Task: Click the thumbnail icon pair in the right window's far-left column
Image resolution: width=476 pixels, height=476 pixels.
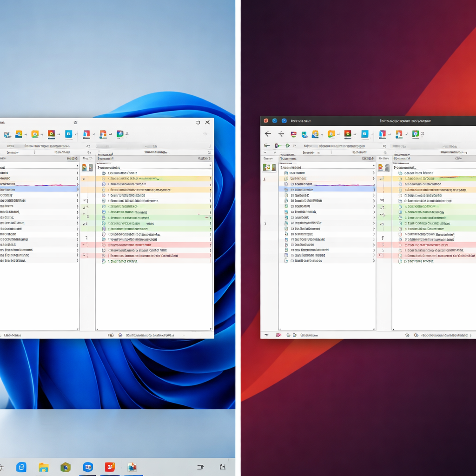Action: point(269,167)
